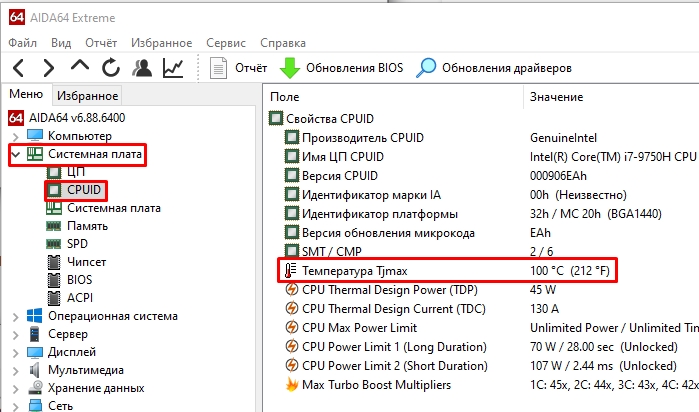Select the ЦП tree item

(x=76, y=171)
